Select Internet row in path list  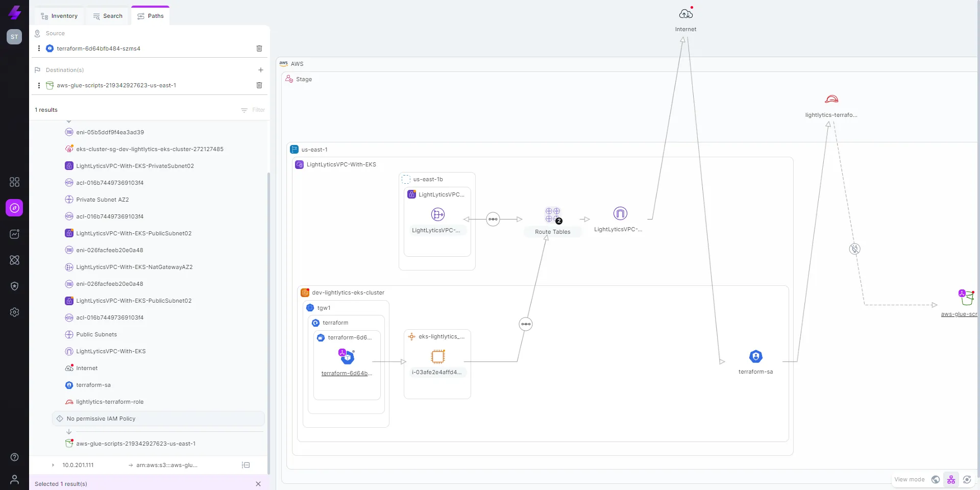[x=87, y=368]
